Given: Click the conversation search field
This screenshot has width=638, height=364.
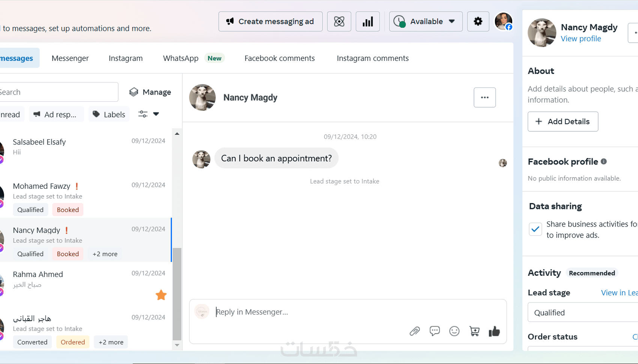Looking at the screenshot, I should click(x=58, y=92).
